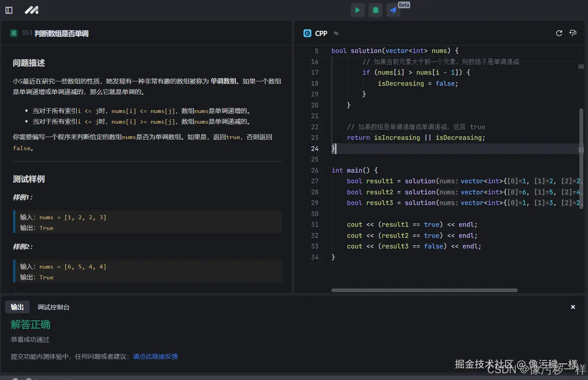
Task: Click the isDecreasing = false statement
Action: coord(418,83)
